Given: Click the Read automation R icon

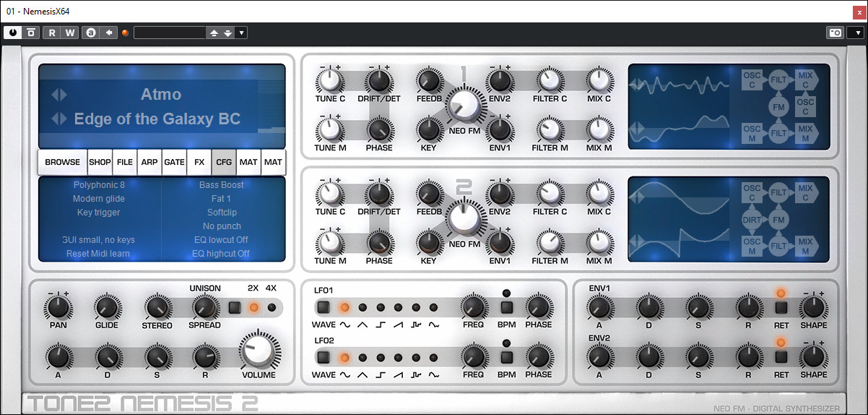Looking at the screenshot, I should [x=52, y=33].
